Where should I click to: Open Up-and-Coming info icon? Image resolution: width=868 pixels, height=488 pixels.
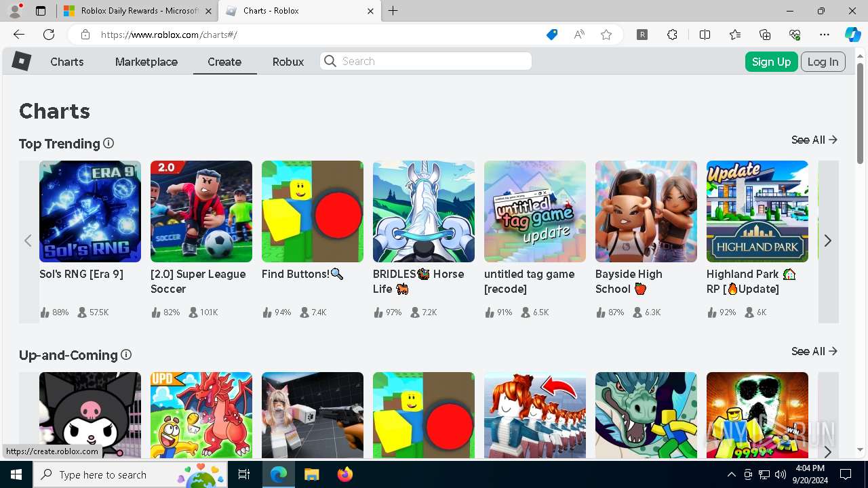click(x=126, y=354)
